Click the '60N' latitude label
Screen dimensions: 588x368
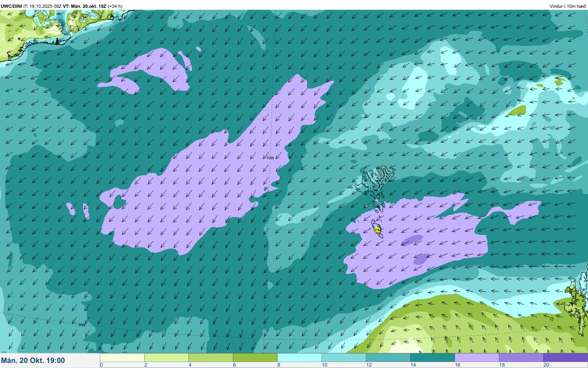click(82, 324)
